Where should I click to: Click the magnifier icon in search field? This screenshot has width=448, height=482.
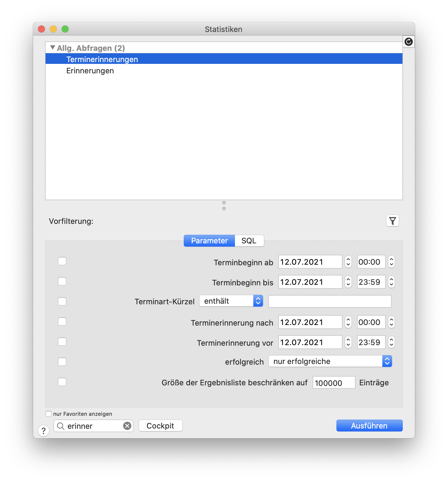(x=61, y=426)
